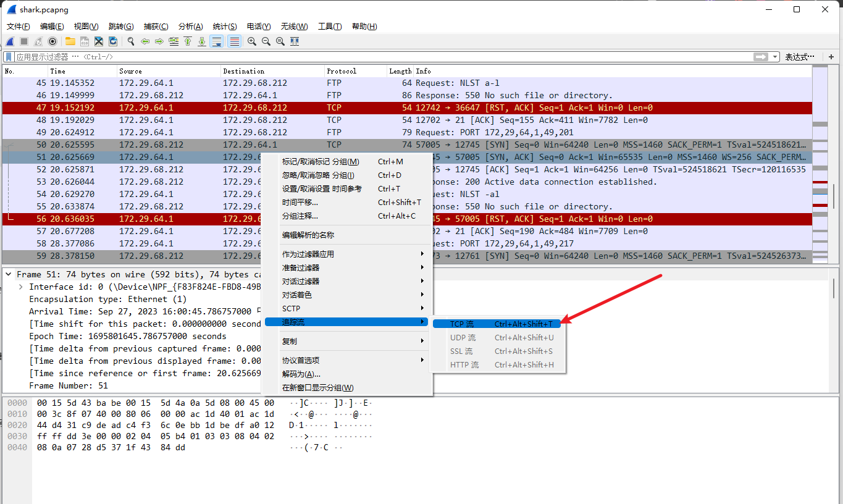Save the capture file from the toolbar
This screenshot has width=843, height=504.
85,41
